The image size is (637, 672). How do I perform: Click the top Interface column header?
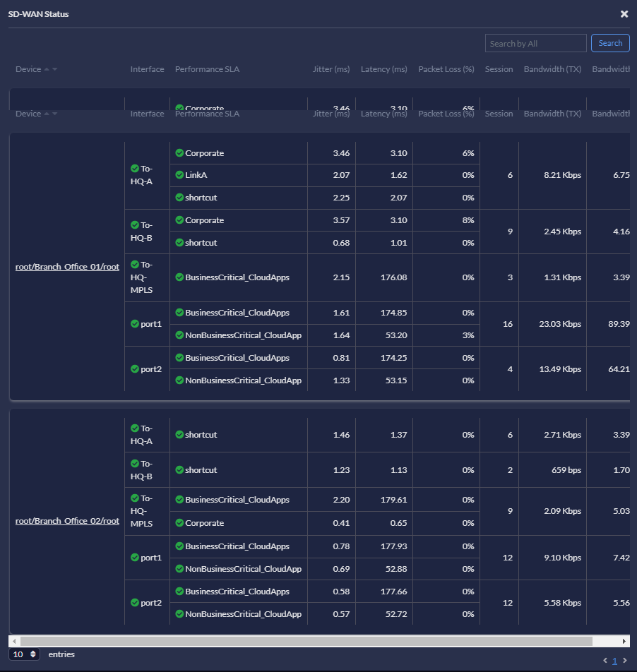pos(147,69)
